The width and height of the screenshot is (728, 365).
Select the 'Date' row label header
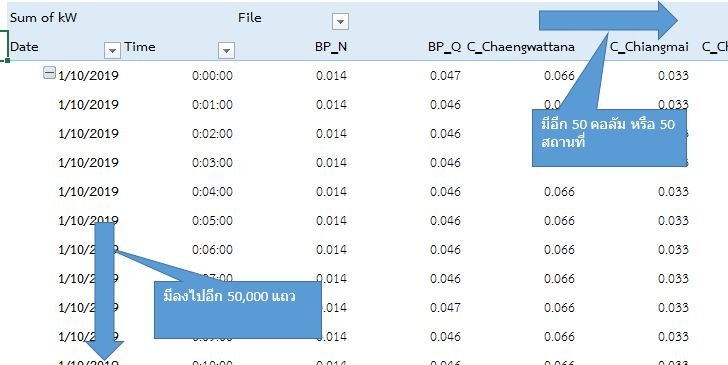tap(24, 47)
